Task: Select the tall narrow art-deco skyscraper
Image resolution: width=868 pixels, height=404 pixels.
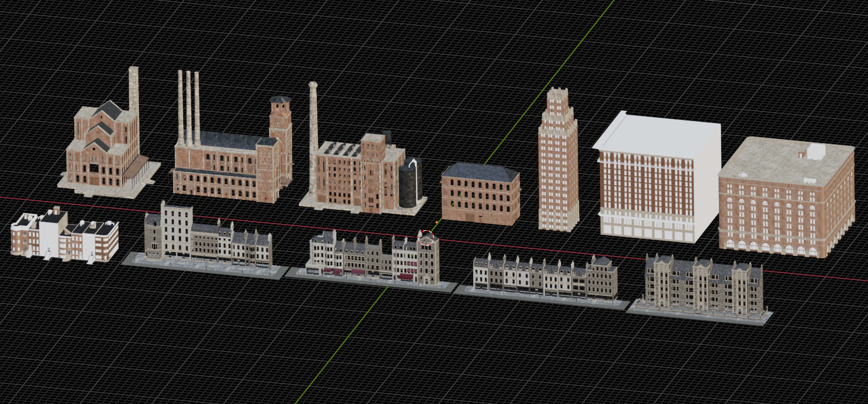Action: [558, 160]
